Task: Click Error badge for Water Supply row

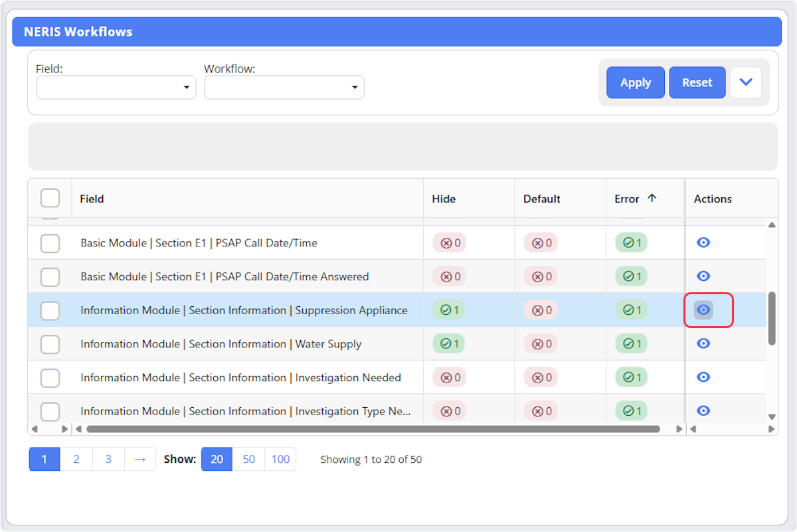Action: [x=632, y=344]
